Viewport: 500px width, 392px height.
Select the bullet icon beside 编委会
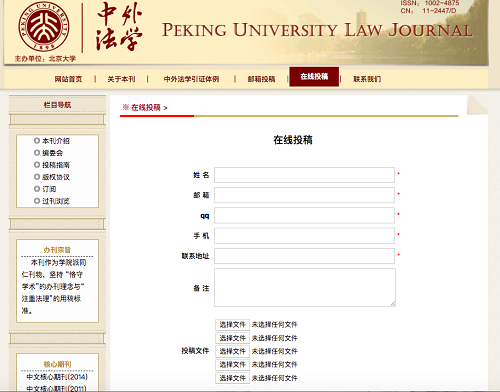click(37, 153)
